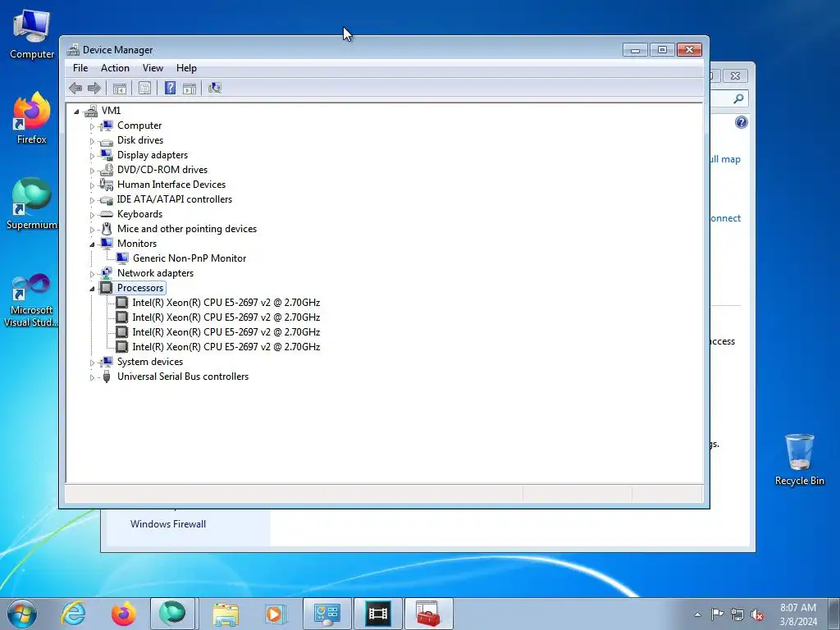The width and height of the screenshot is (840, 630).
Task: Click the Microsoft Visual Studio desktop shortcut
Action: [x=32, y=300]
